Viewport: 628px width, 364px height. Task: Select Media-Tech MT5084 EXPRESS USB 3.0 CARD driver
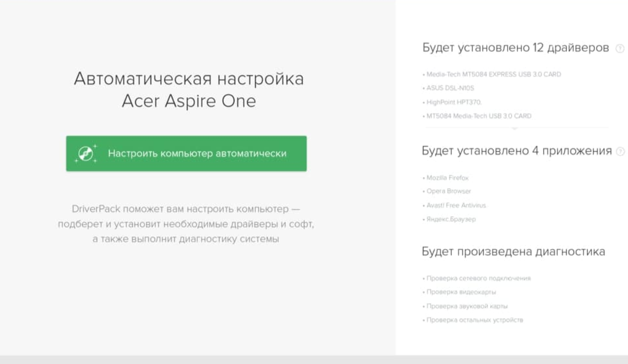493,74
